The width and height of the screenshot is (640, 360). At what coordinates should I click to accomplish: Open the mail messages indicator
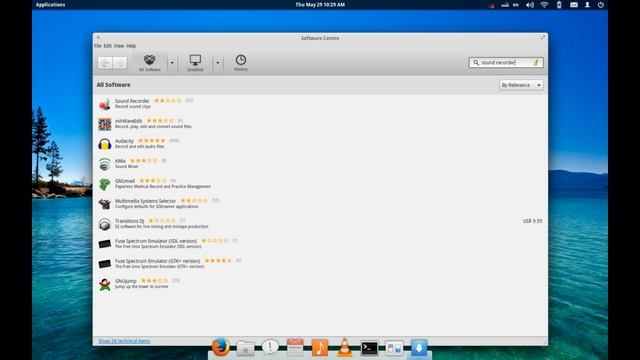573,5
